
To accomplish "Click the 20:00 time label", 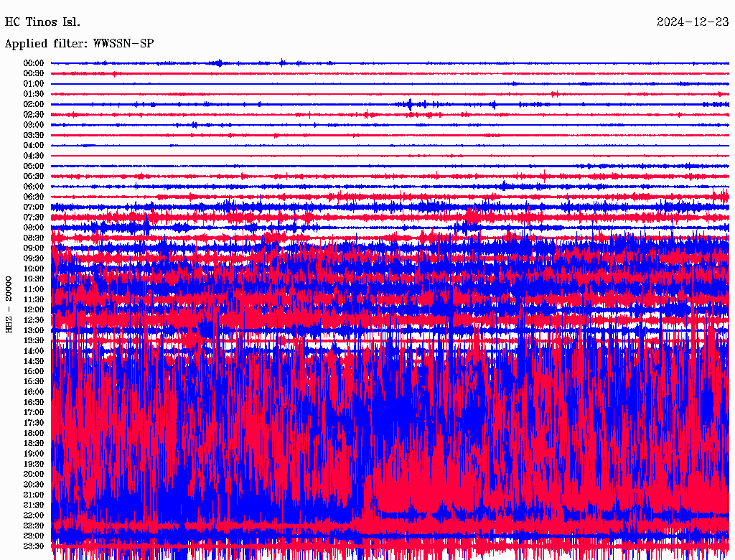I will pos(34,474).
